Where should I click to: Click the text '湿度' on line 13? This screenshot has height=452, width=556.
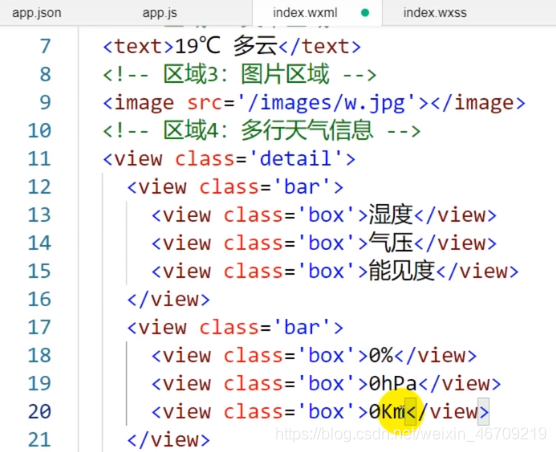pos(391,214)
